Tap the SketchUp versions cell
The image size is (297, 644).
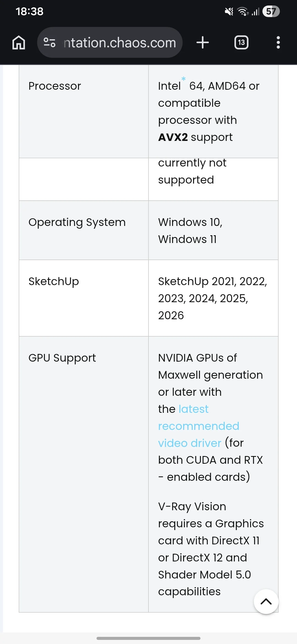click(213, 298)
